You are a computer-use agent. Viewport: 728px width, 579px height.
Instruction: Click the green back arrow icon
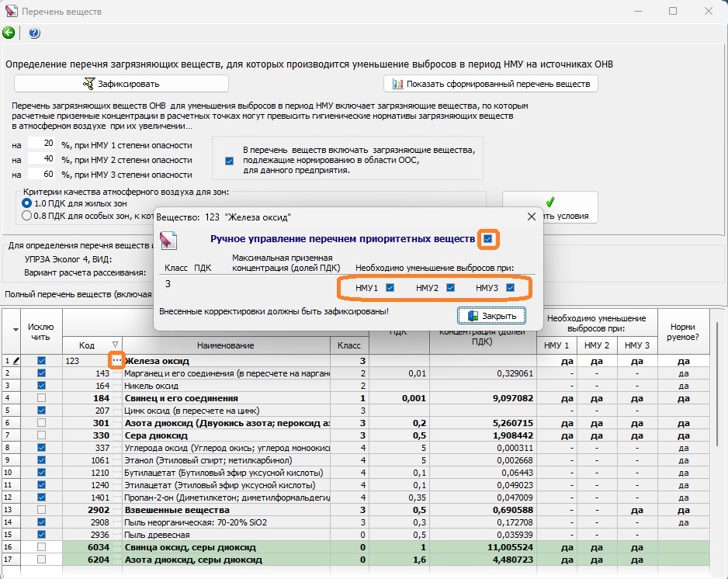[9, 33]
